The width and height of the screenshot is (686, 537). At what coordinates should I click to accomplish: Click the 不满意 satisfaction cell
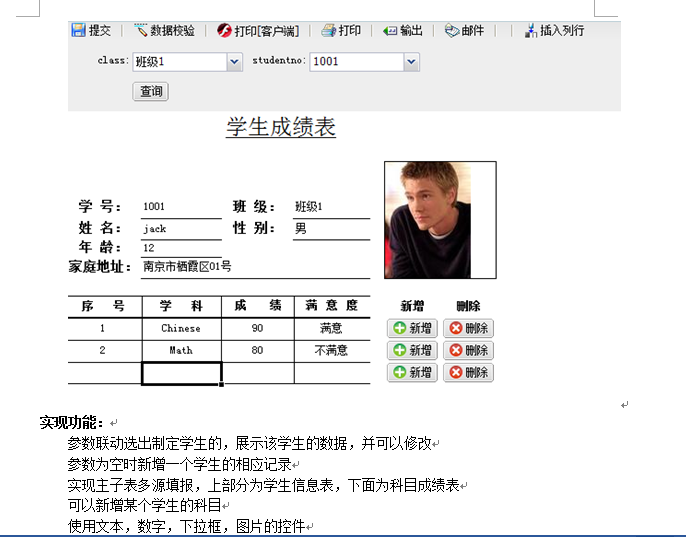click(332, 351)
